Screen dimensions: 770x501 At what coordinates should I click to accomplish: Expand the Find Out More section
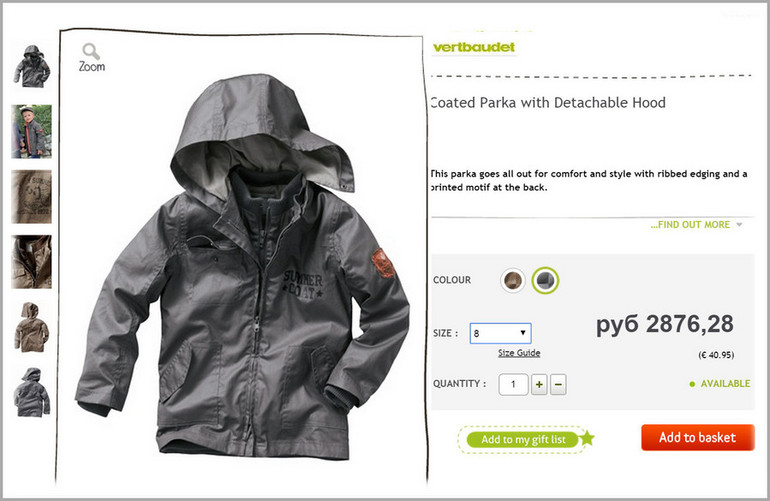pyautogui.click(x=690, y=224)
